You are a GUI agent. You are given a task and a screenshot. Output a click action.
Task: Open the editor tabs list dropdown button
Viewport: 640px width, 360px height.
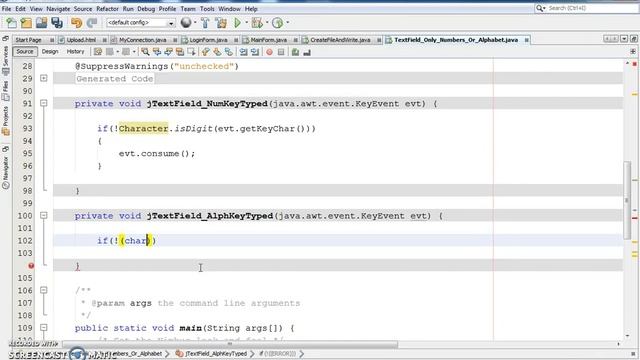[x=624, y=39]
